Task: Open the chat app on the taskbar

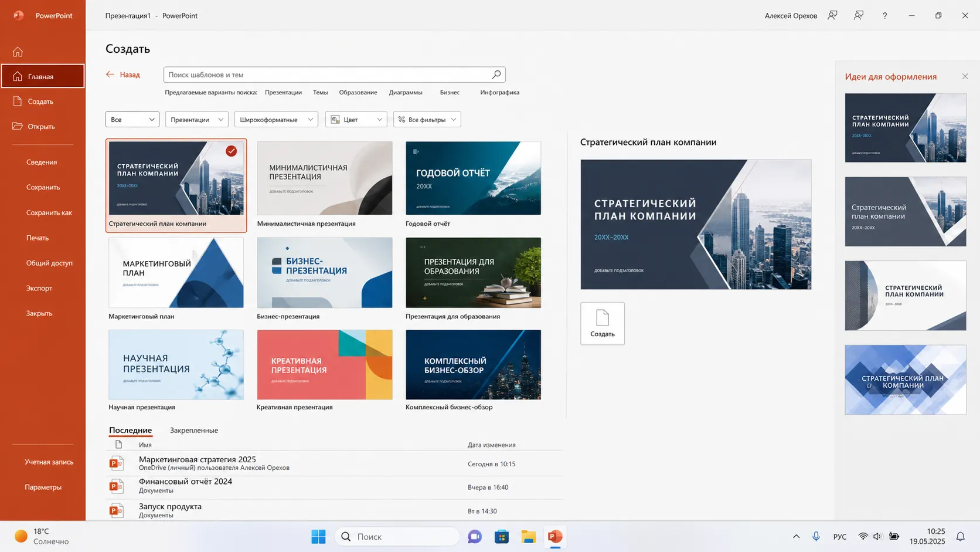Action: tap(475, 537)
